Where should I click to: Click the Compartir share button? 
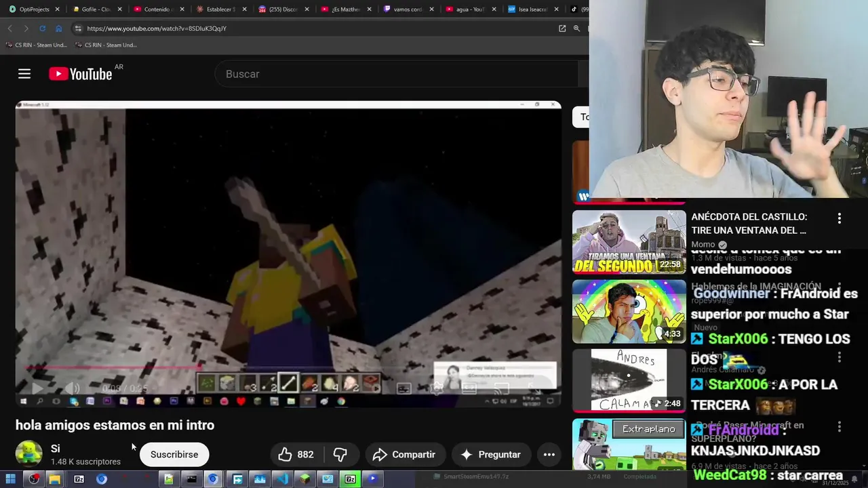point(405,454)
